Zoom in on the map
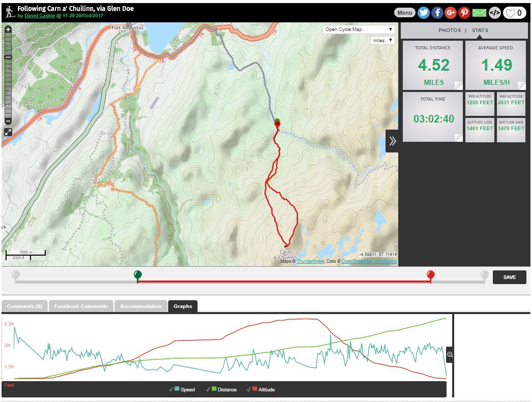This screenshot has width=532, height=402. 8,29
